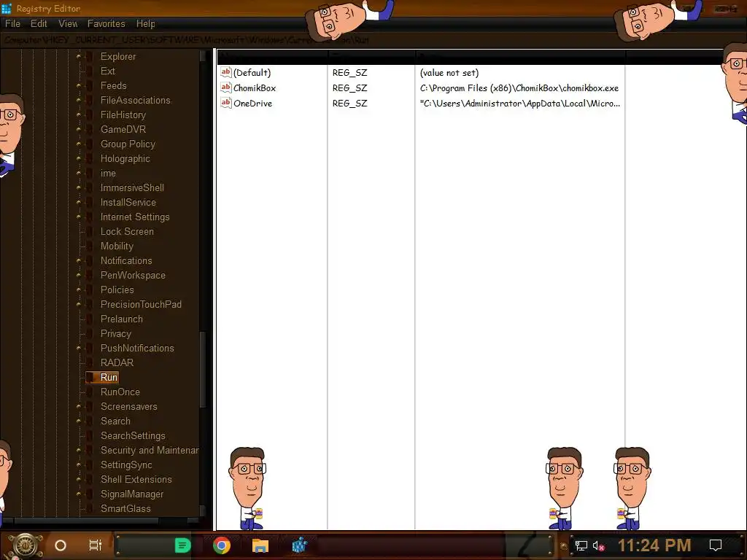The width and height of the screenshot is (747, 560).
Task: Open the Edit menu
Action: [x=39, y=24]
